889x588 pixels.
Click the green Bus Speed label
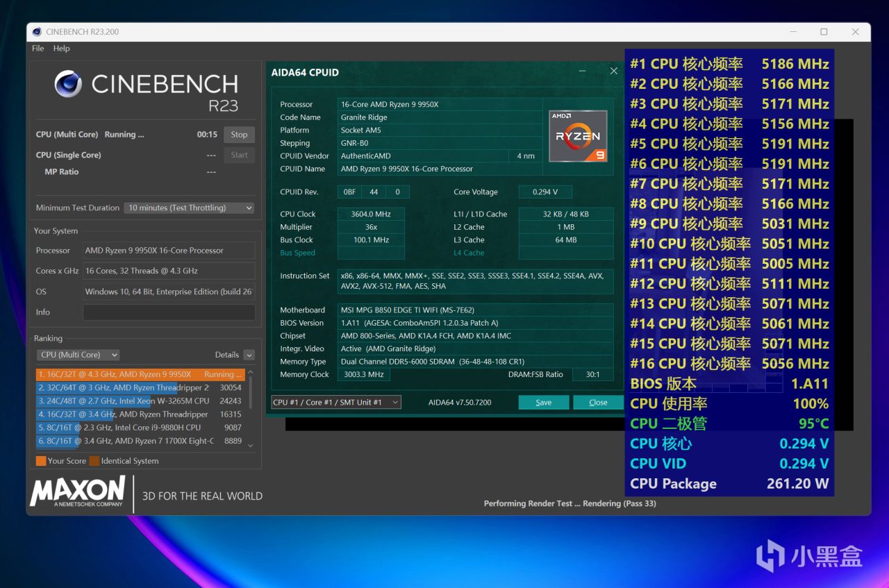[x=297, y=253]
